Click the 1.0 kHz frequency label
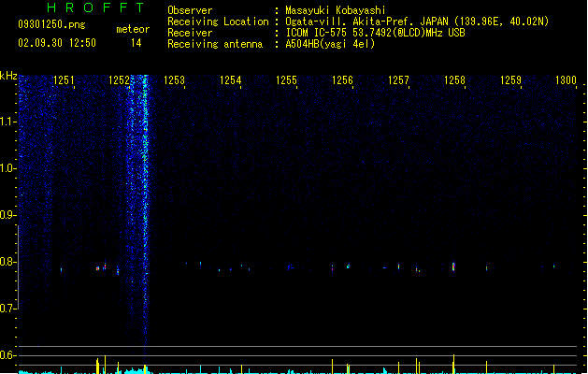Image resolution: width=588 pixels, height=374 pixels. click(x=7, y=168)
